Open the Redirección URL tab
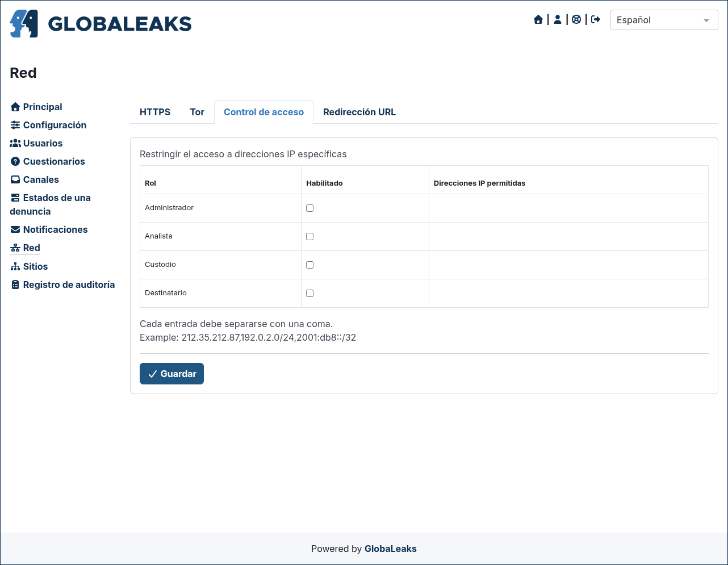728x565 pixels. coord(359,112)
